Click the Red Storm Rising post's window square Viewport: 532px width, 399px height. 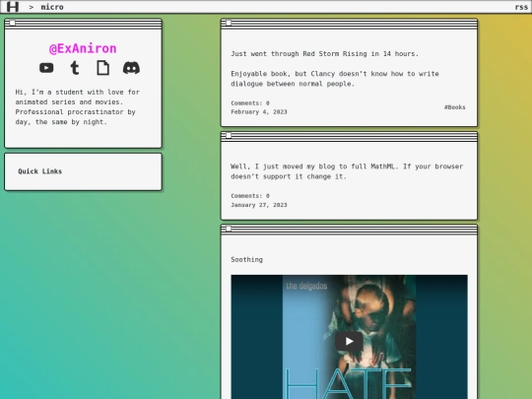coord(229,23)
